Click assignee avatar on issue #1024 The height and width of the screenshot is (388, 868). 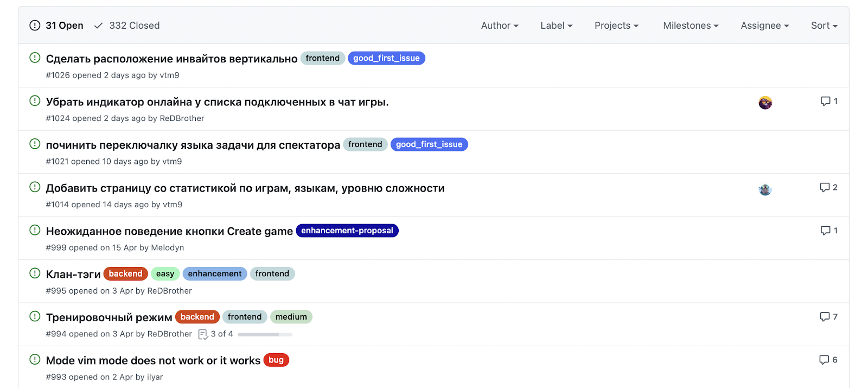point(765,103)
